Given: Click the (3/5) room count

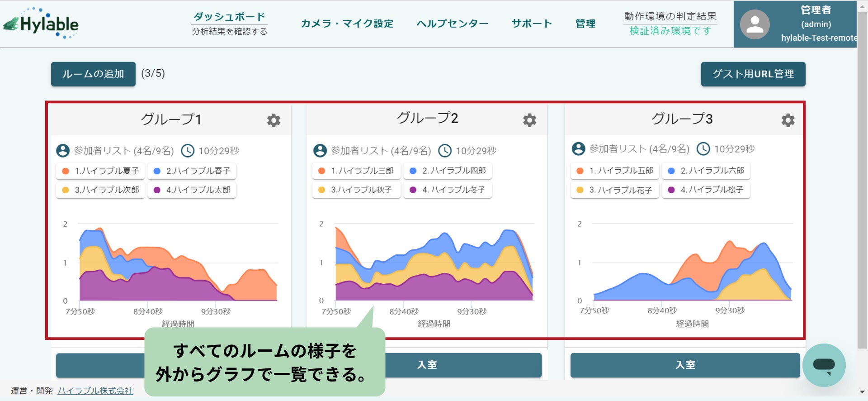Looking at the screenshot, I should pos(153,73).
